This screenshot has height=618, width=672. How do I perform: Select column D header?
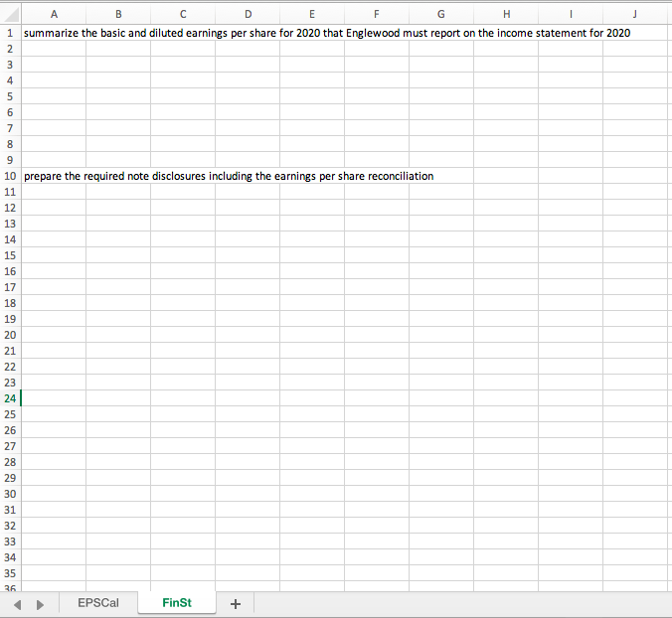click(248, 14)
